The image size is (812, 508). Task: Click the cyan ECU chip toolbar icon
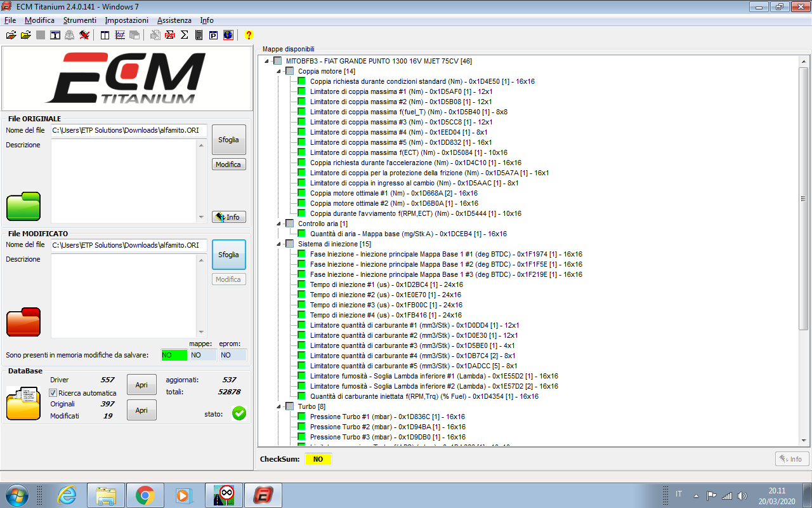pyautogui.click(x=199, y=35)
